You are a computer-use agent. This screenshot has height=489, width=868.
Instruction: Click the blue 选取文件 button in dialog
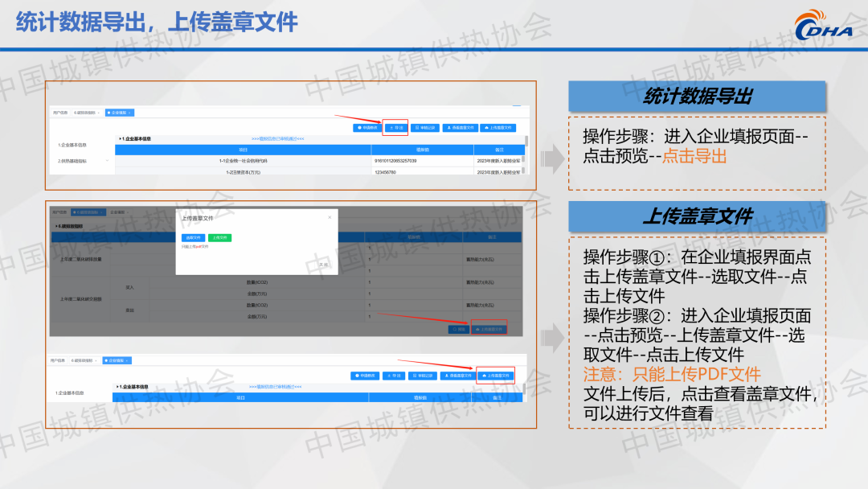[193, 238]
